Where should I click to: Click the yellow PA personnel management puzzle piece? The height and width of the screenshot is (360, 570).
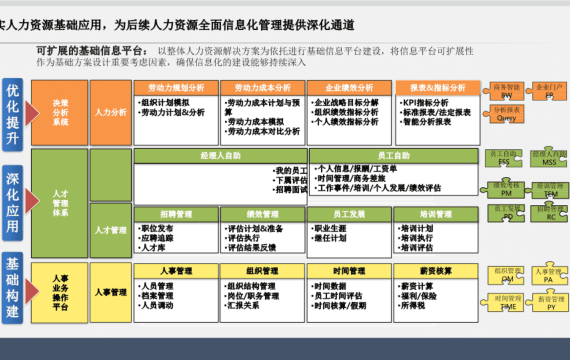pos(549,274)
